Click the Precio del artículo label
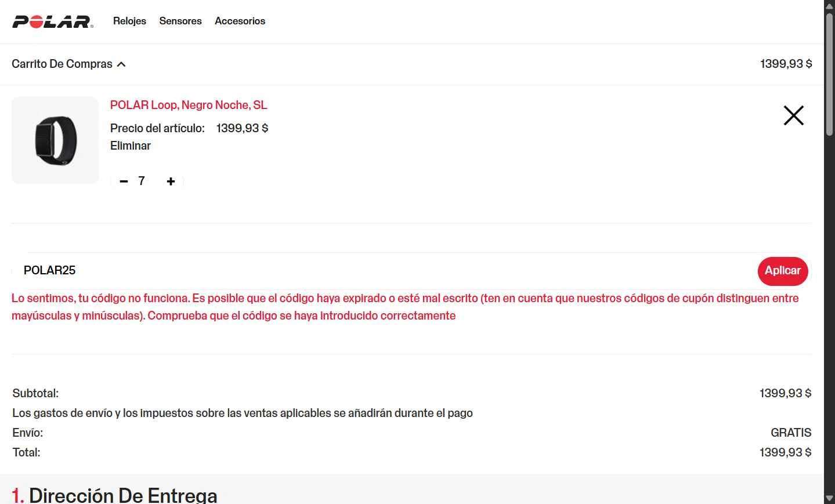The image size is (835, 504). (x=157, y=128)
